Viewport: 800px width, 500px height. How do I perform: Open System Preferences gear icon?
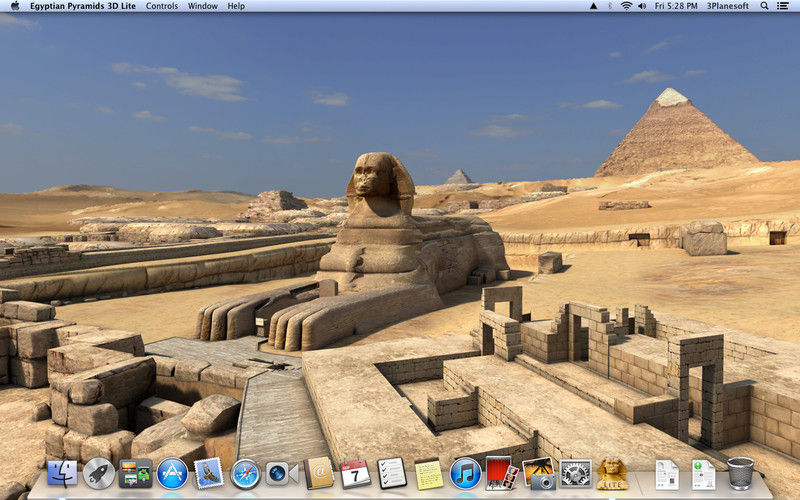(575, 473)
